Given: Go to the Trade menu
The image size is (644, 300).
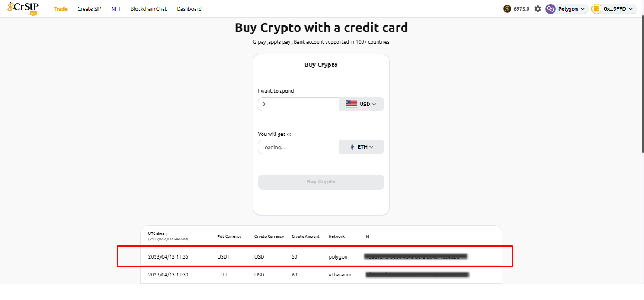Looking at the screenshot, I should point(61,9).
